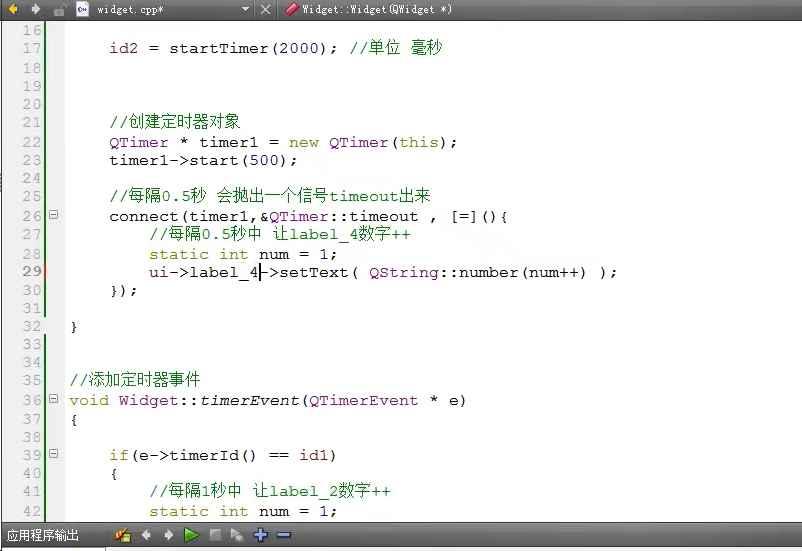This screenshot has width=802, height=551.
Task: Click line number 17 in the gutter
Action: pos(32,49)
